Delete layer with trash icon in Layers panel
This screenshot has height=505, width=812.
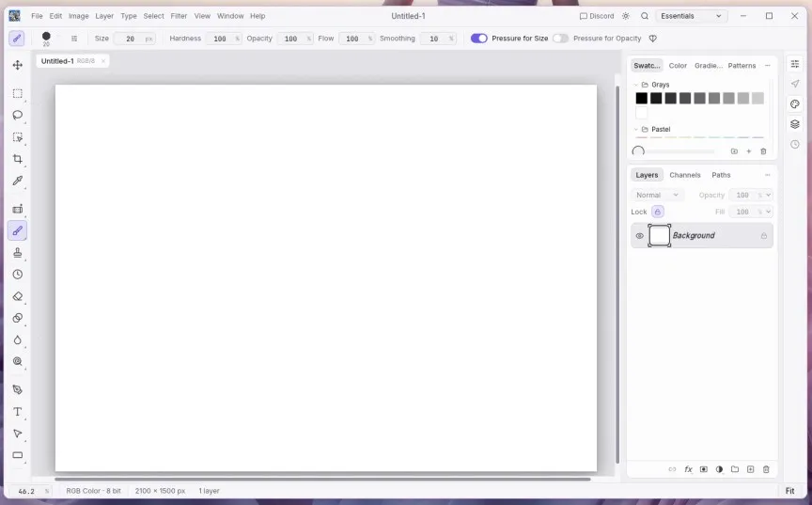766,469
